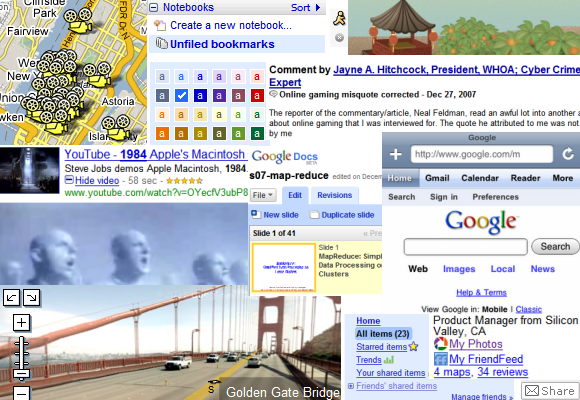Click the plus icon beside the URL bar

(395, 154)
